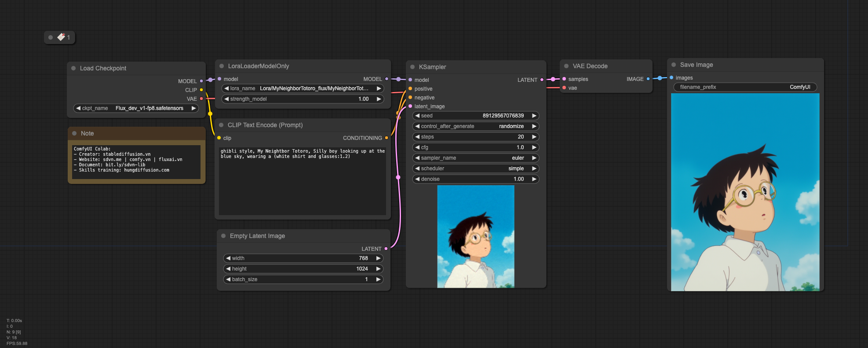
Task: Increase the width value in Empty Latent Image
Action: pos(378,258)
